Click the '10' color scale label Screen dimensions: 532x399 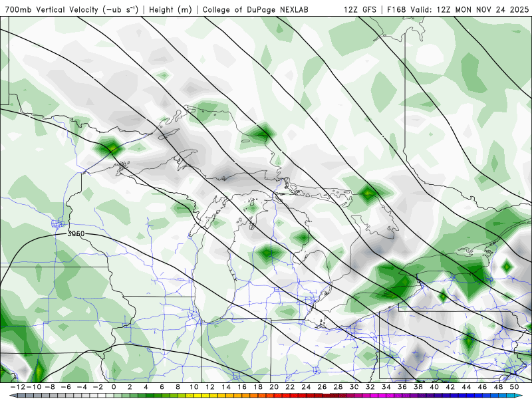[194, 387]
